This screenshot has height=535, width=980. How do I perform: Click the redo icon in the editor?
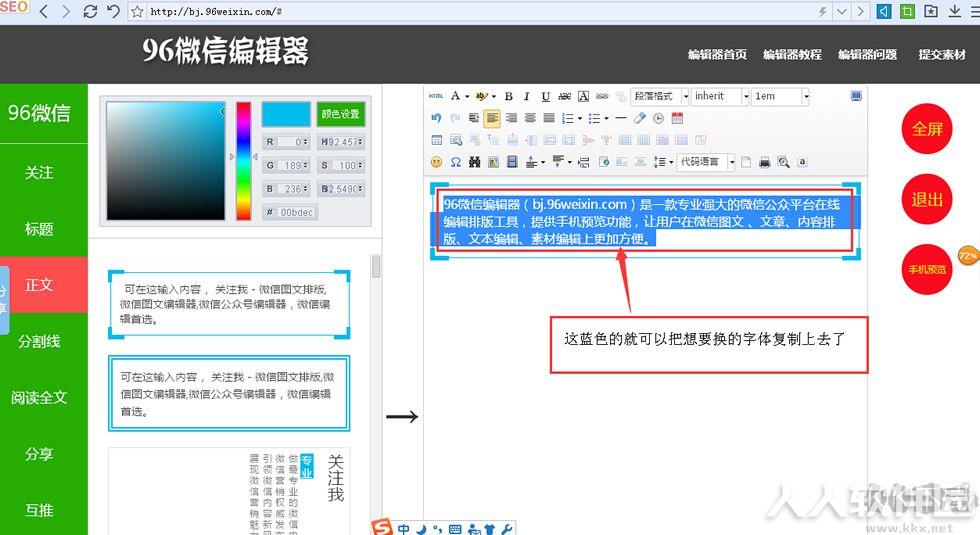(x=455, y=118)
